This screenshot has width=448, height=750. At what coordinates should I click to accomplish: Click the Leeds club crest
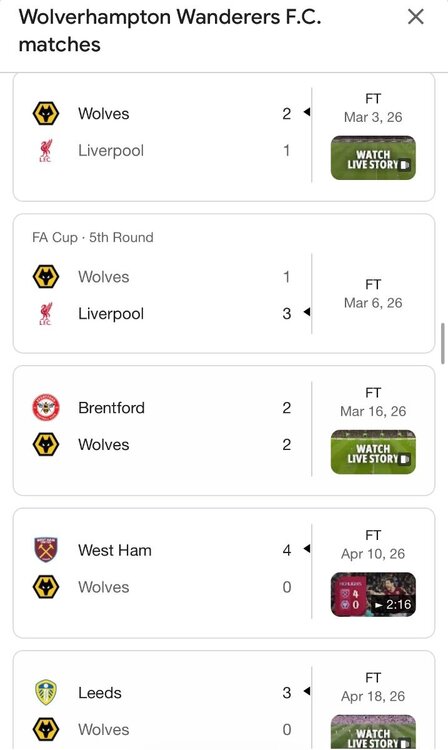click(x=46, y=693)
